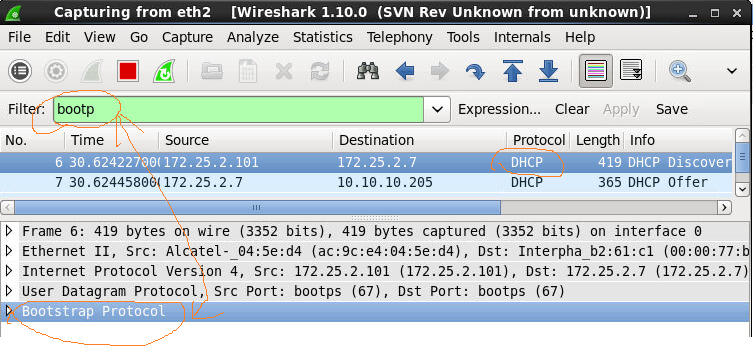Open the Expression... filter builder
This screenshot has height=360, width=753.
coord(499,109)
